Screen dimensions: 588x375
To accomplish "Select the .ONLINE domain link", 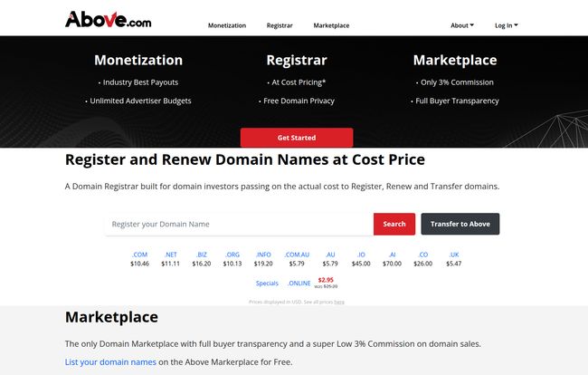I will coord(299,283).
